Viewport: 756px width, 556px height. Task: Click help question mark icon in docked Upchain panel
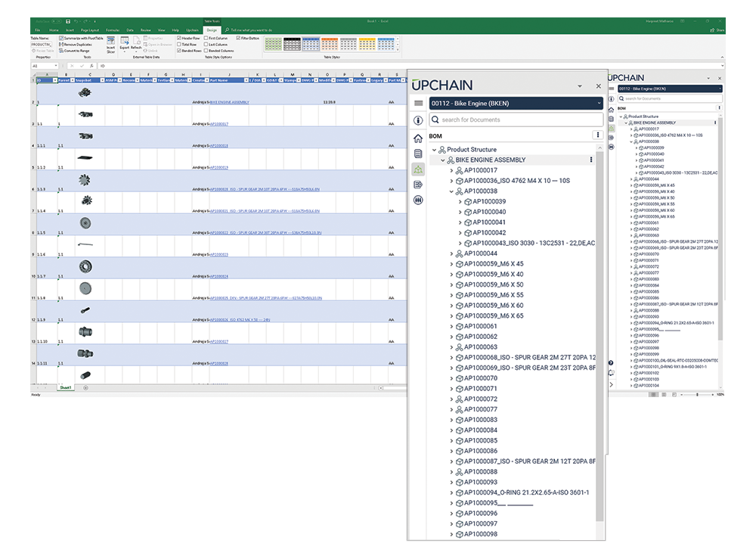611,362
